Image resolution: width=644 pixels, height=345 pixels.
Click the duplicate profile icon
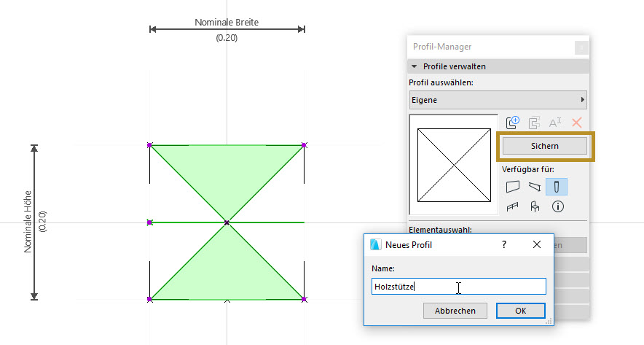pos(534,123)
